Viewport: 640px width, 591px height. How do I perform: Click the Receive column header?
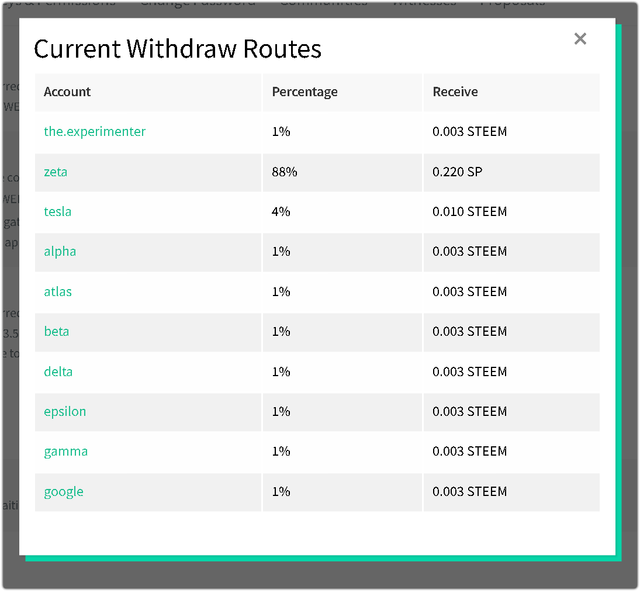(x=455, y=92)
